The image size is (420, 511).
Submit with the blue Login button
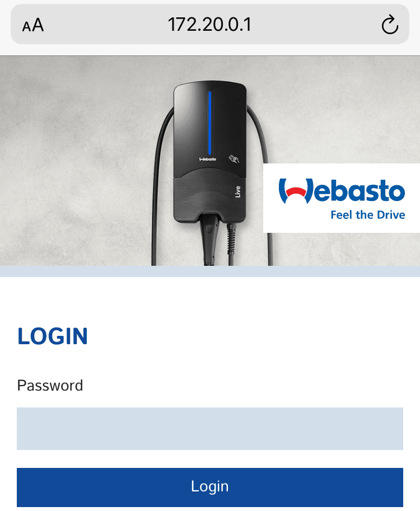click(x=210, y=487)
